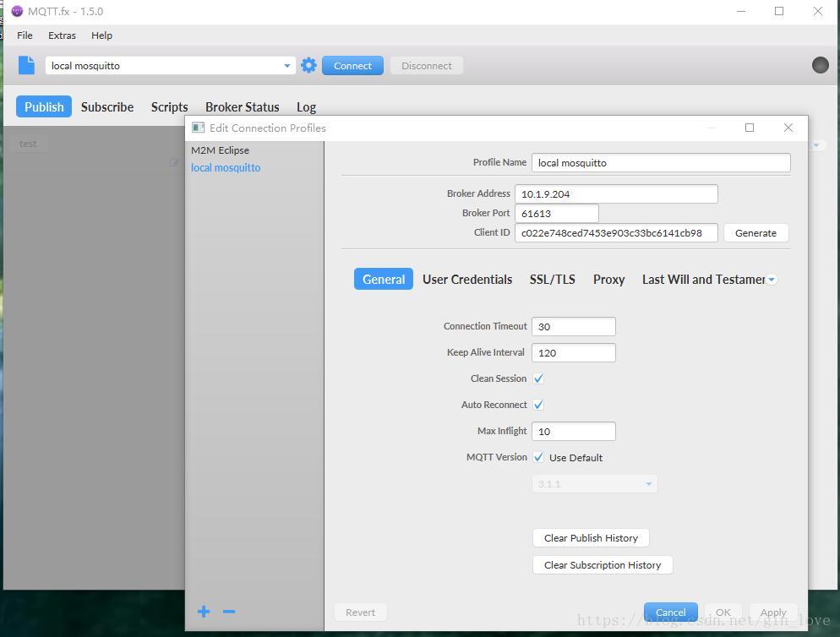This screenshot has width=840, height=637.
Task: Click the Clear Subscription History button
Action: pyautogui.click(x=603, y=564)
